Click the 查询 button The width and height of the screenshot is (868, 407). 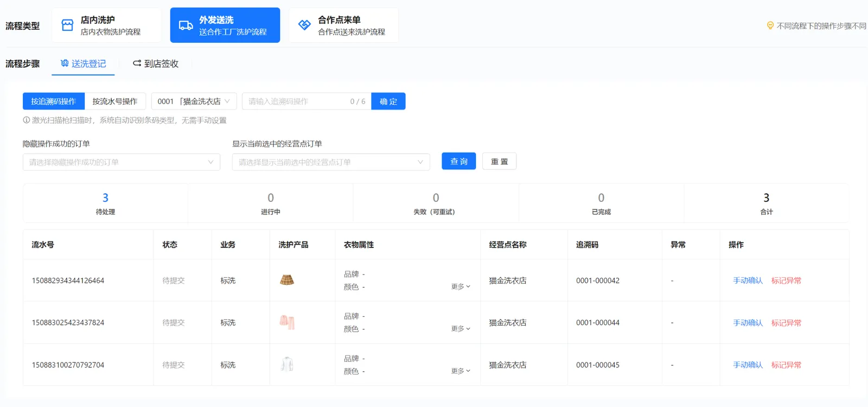tap(459, 161)
